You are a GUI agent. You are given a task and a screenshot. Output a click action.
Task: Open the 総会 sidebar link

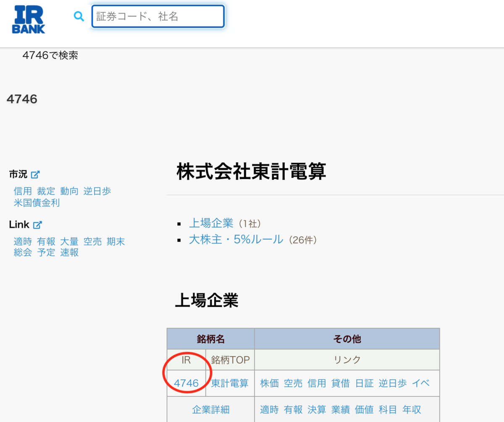tap(23, 253)
